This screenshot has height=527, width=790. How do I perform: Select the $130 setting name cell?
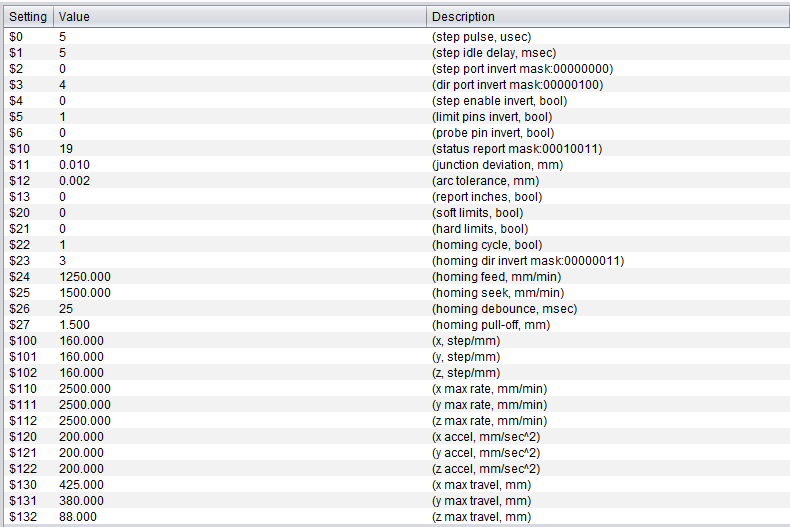[x=23, y=485]
